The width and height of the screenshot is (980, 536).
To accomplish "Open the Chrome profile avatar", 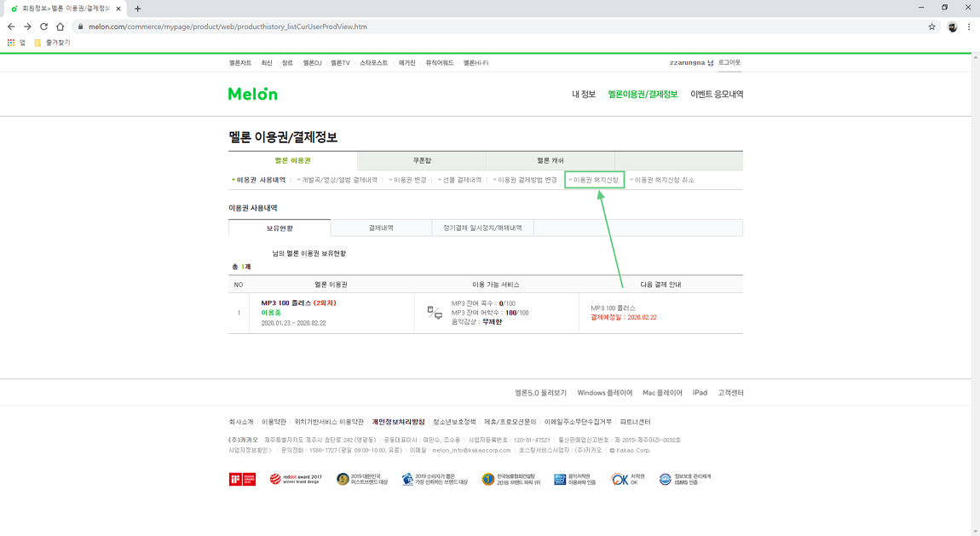I will (952, 27).
